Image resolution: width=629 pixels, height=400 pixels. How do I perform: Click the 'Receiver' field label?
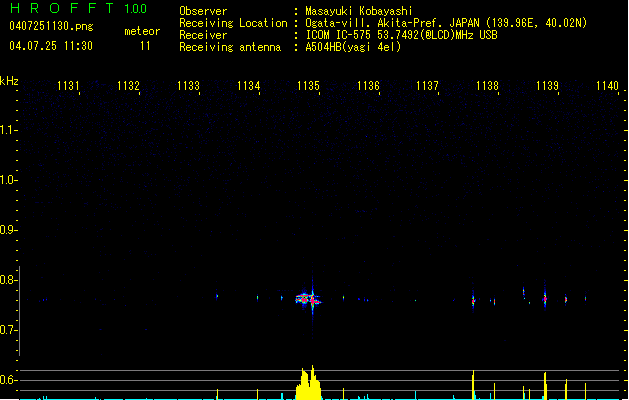(203, 35)
